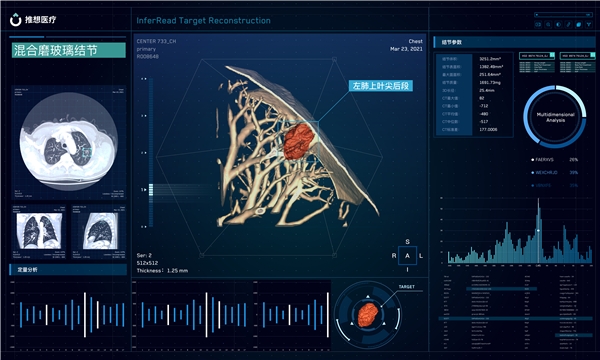600x360 pixels.
Task: Toggle the FAERXVS legend dot
Action: click(x=533, y=160)
